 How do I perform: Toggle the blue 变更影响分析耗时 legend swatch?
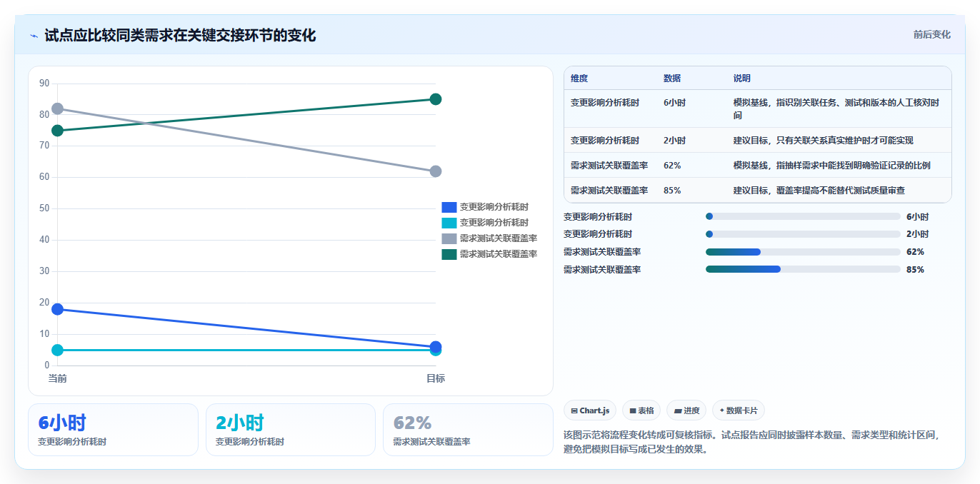449,207
